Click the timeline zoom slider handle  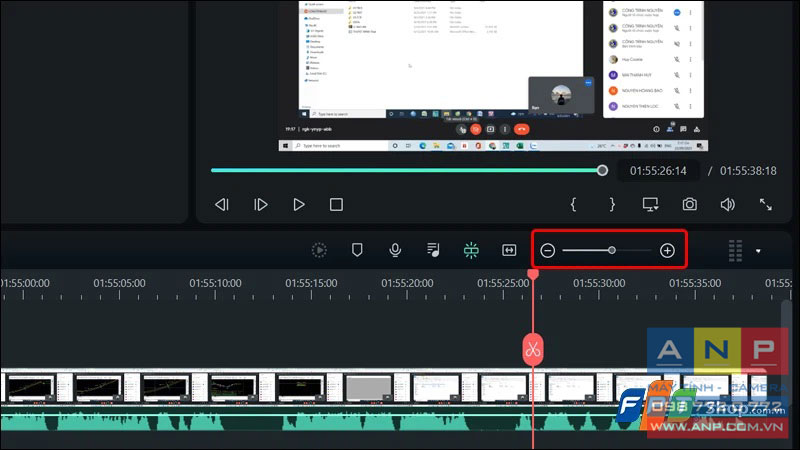click(x=612, y=251)
